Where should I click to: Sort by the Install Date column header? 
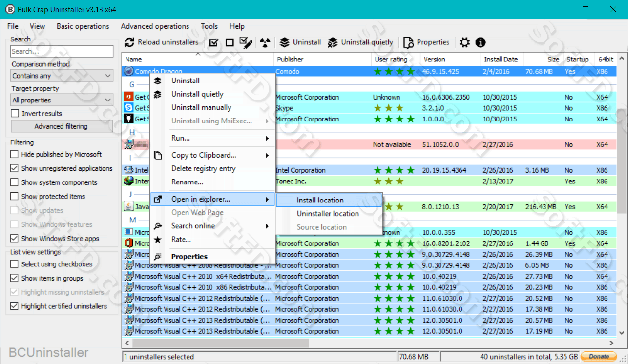pos(502,60)
